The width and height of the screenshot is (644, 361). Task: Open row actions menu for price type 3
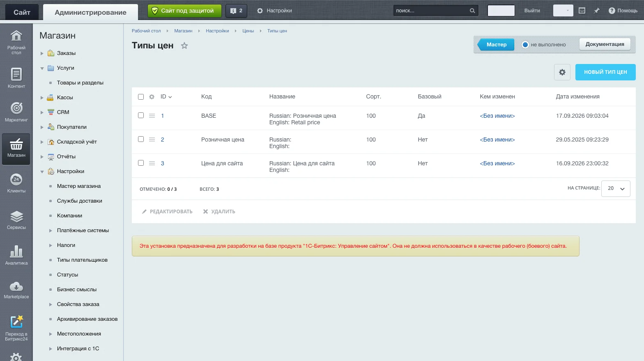(x=152, y=163)
